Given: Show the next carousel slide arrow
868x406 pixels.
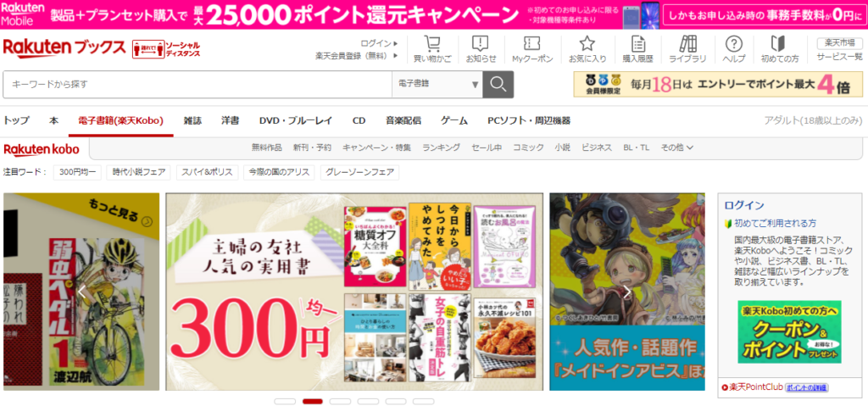Looking at the screenshot, I should click(626, 292).
